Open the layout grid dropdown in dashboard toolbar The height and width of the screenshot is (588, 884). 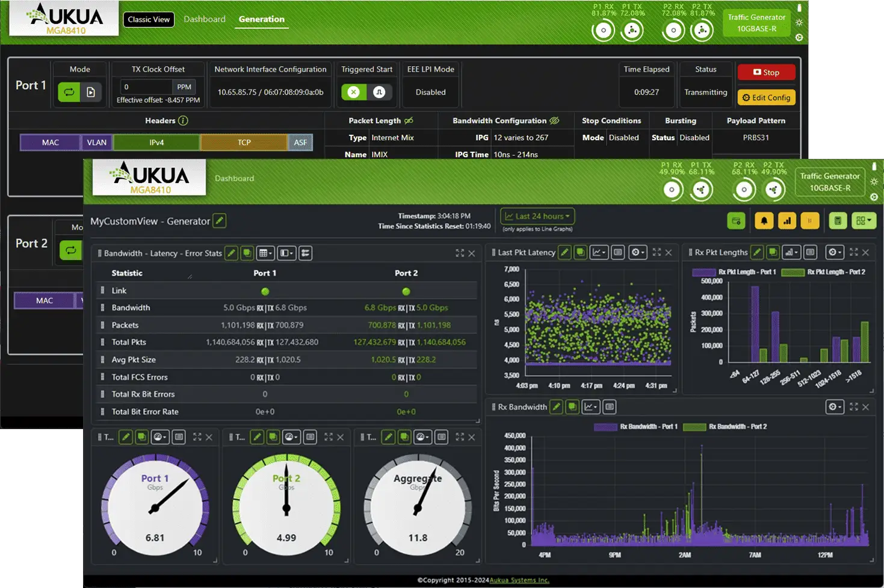864,221
